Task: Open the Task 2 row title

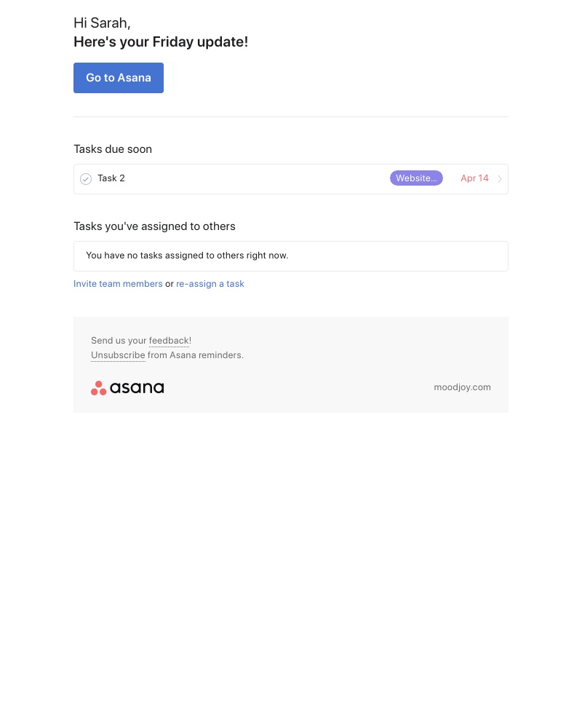Action: [x=111, y=178]
